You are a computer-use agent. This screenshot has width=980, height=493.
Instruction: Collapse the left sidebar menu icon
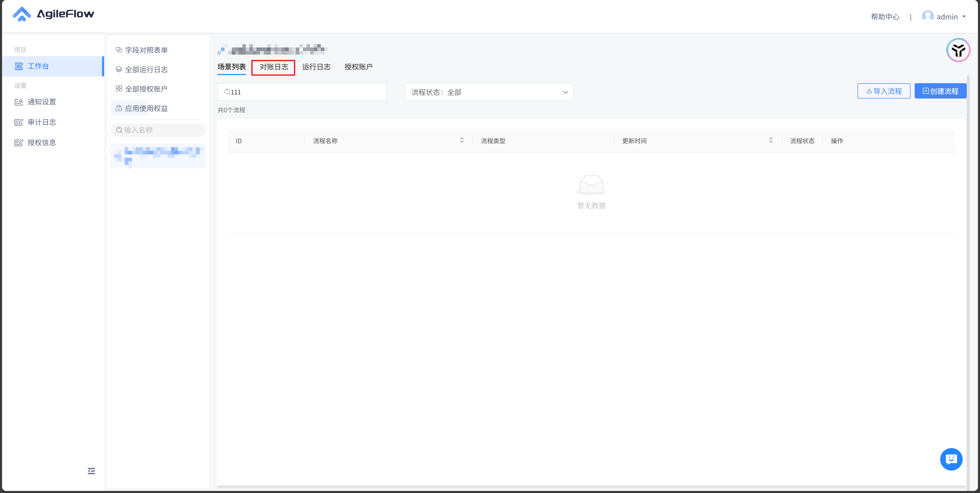[x=91, y=471]
